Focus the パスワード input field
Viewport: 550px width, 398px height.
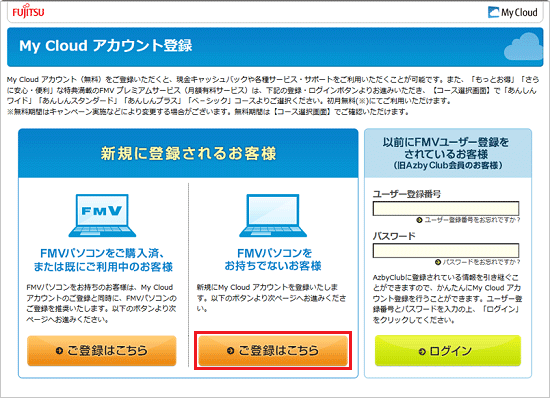(x=446, y=250)
